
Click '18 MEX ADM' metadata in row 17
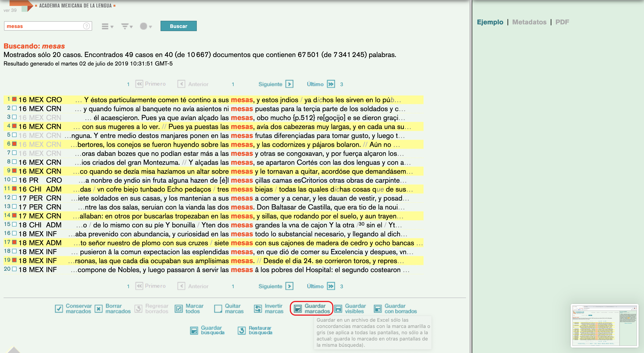[x=40, y=243]
